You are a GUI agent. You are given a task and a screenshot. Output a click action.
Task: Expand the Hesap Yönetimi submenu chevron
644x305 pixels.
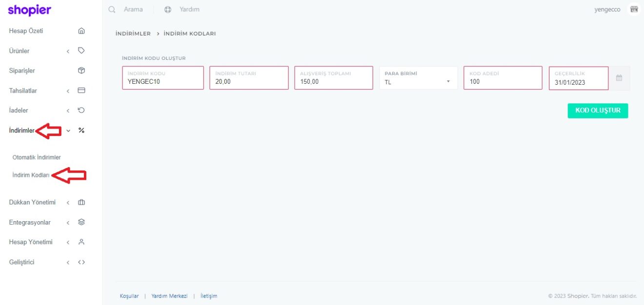[x=68, y=243]
